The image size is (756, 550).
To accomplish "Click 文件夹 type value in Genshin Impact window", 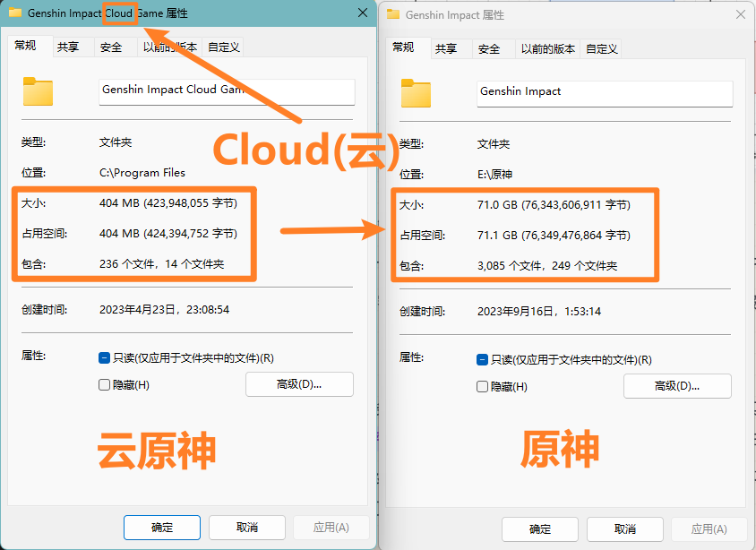I will tap(494, 144).
